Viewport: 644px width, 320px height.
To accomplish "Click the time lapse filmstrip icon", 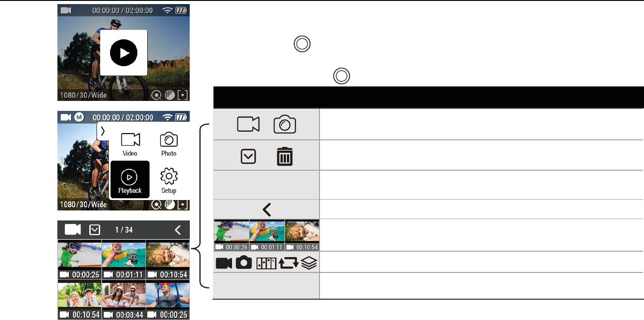I will [266, 263].
